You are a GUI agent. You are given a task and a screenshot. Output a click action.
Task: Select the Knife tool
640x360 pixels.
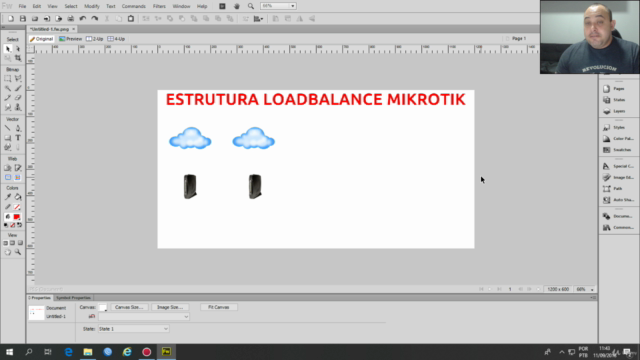(18, 147)
